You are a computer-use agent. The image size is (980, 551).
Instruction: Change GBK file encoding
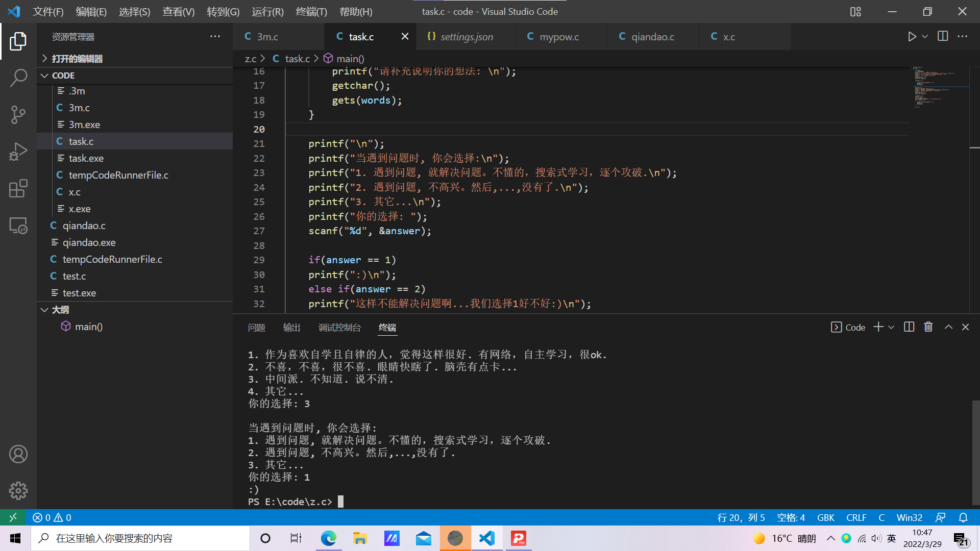click(825, 517)
